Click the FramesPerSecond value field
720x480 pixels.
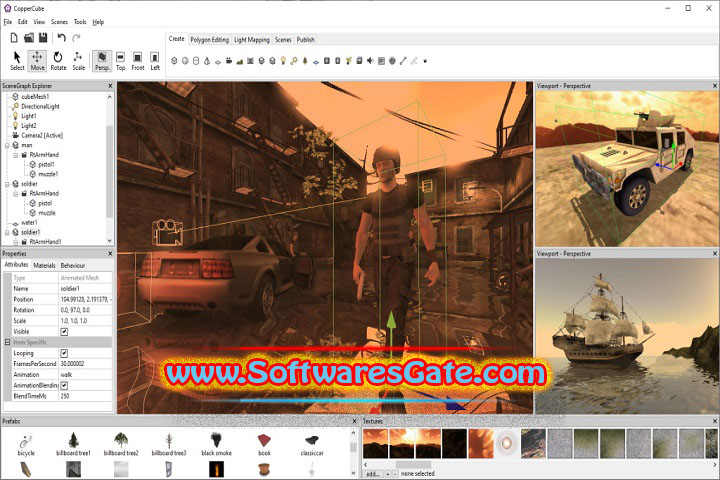coord(85,364)
